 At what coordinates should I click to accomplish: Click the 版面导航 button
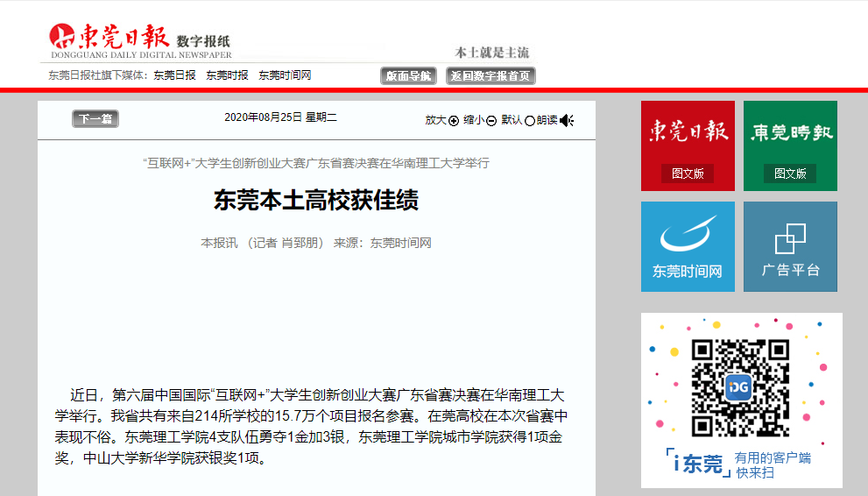point(408,76)
